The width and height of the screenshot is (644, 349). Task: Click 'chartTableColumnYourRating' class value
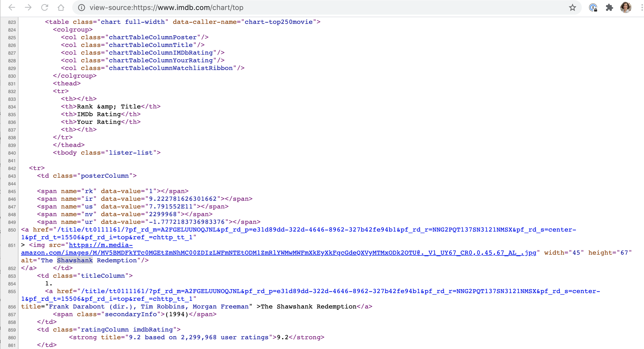pyautogui.click(x=161, y=61)
